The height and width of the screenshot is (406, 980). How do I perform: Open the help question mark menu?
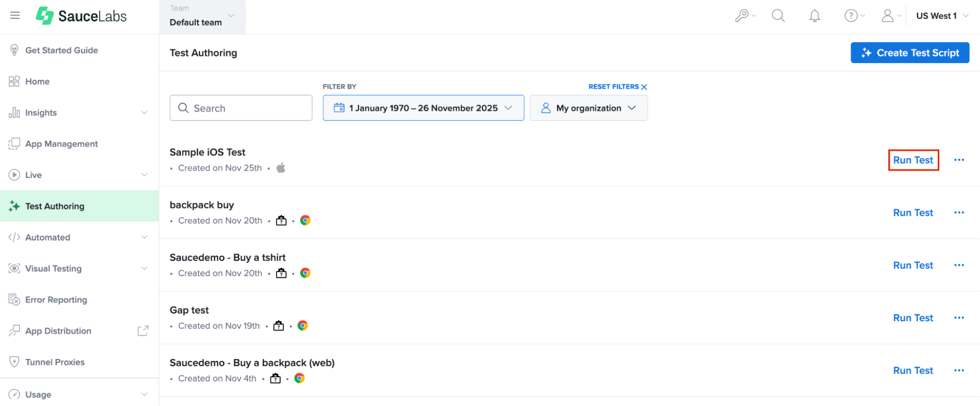coord(854,16)
